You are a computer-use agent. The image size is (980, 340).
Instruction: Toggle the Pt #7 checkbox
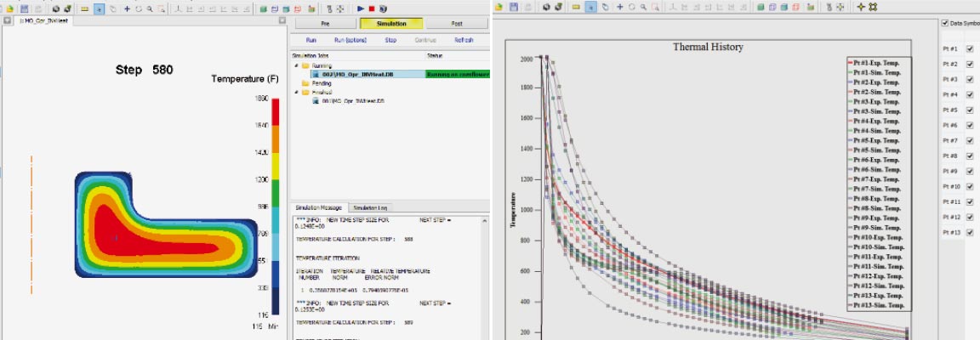971,141
